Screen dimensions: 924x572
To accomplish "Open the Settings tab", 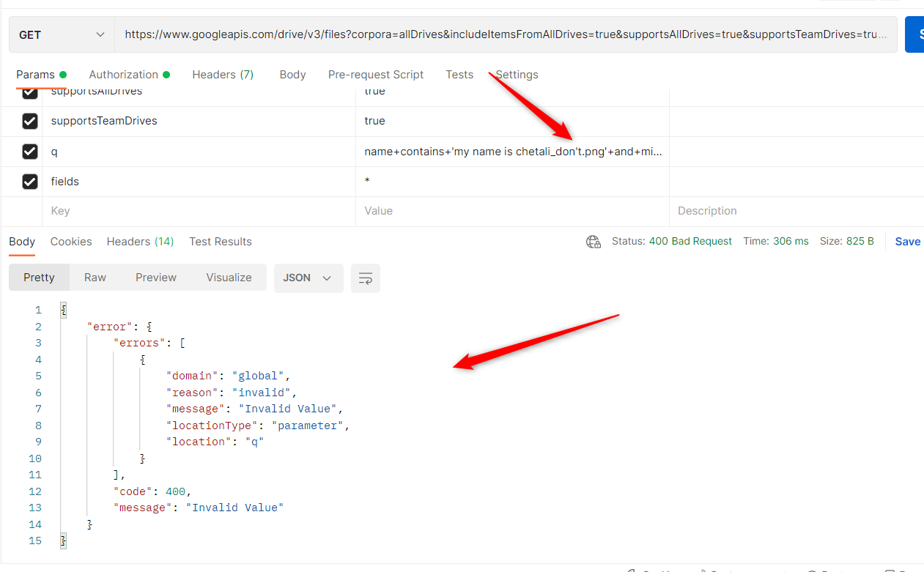I will pyautogui.click(x=517, y=75).
